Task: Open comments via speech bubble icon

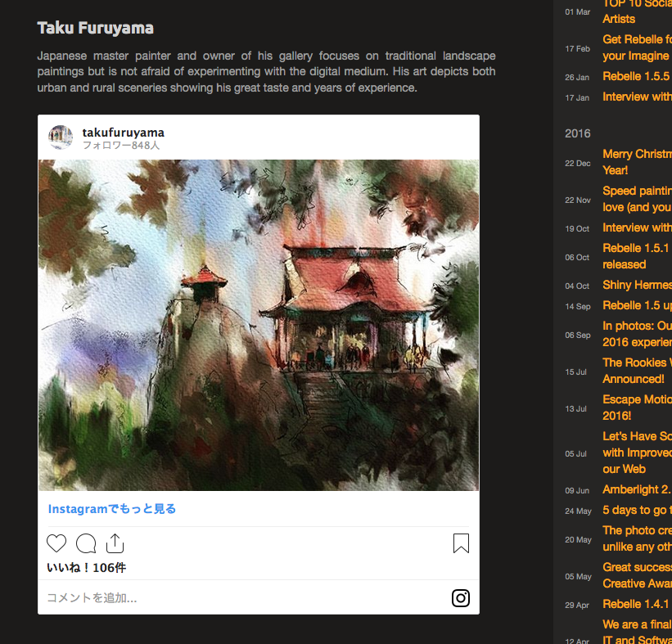Action: point(86,543)
